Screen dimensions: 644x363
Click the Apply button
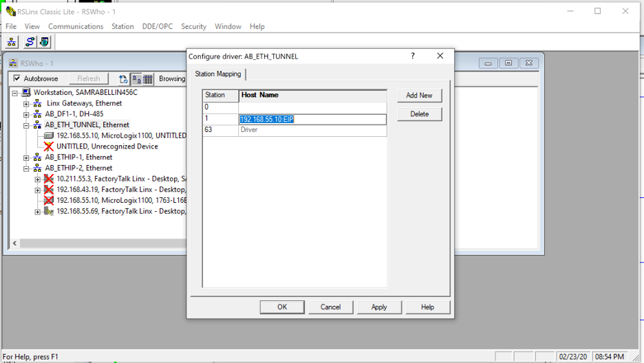[379, 307]
